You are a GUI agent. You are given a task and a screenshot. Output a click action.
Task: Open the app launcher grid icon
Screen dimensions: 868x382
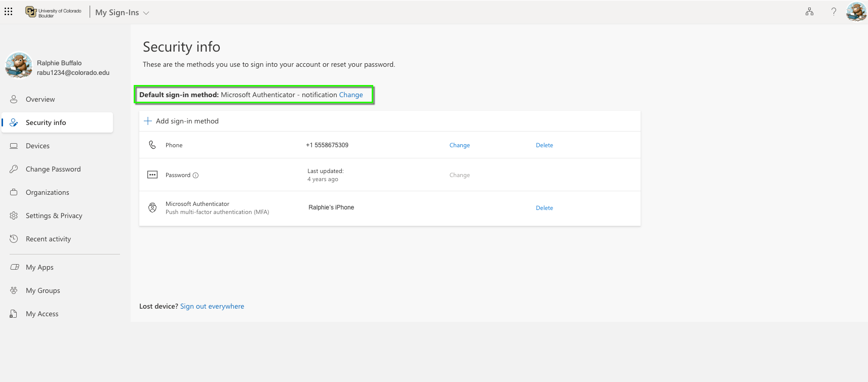[9, 11]
